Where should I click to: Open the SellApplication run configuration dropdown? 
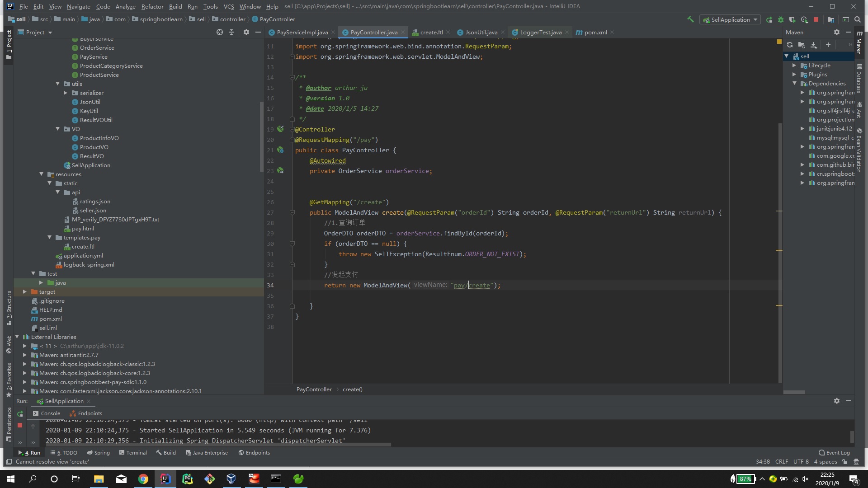click(730, 19)
